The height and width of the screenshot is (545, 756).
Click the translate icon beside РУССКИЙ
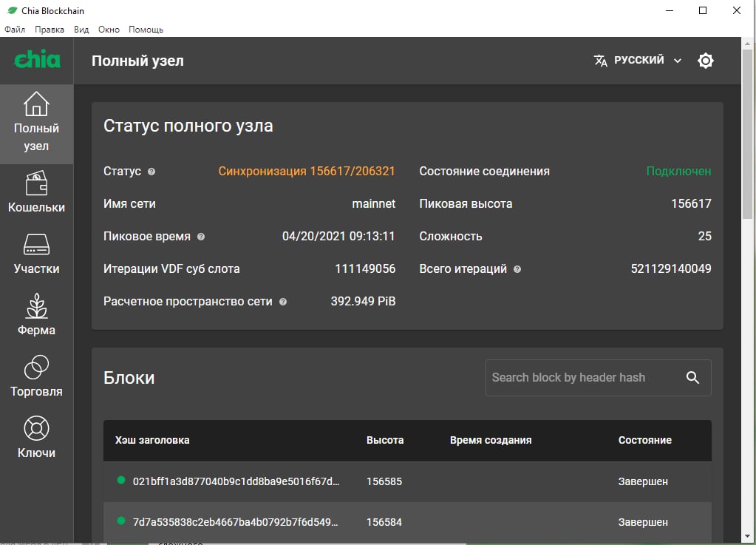(x=600, y=61)
